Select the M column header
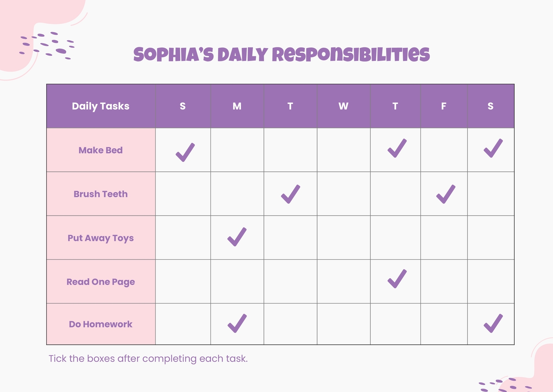 pos(237,106)
